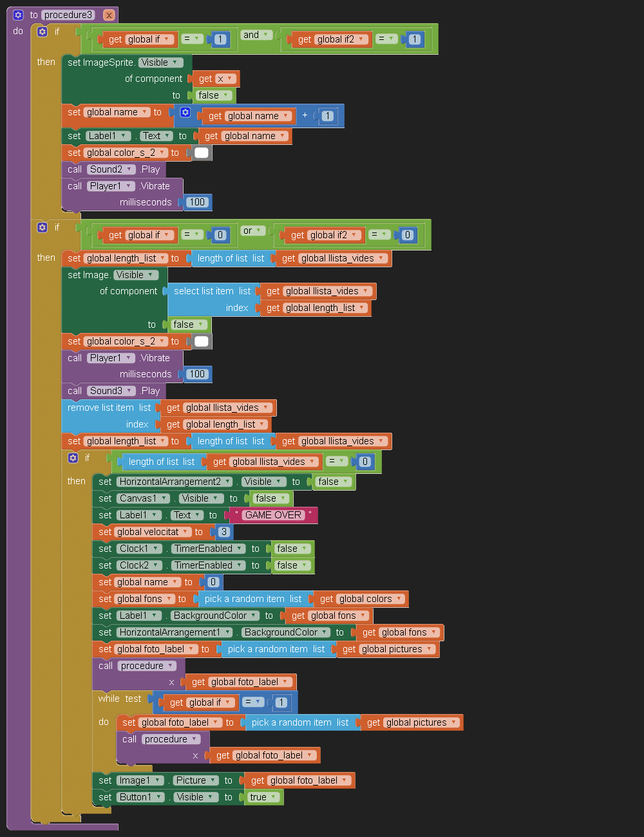
Task: Open the 'or' logic operator dropdown
Action: pos(252,230)
